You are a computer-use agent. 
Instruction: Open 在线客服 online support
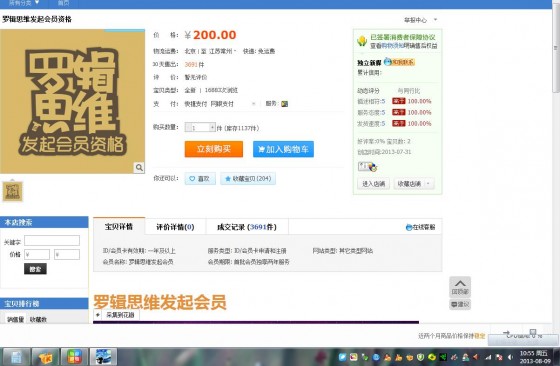pos(420,227)
